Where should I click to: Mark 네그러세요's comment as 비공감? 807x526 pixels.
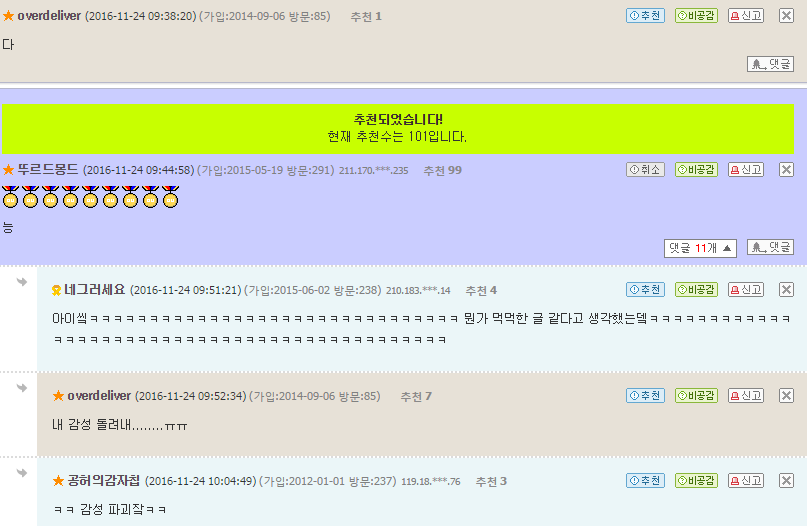point(696,289)
